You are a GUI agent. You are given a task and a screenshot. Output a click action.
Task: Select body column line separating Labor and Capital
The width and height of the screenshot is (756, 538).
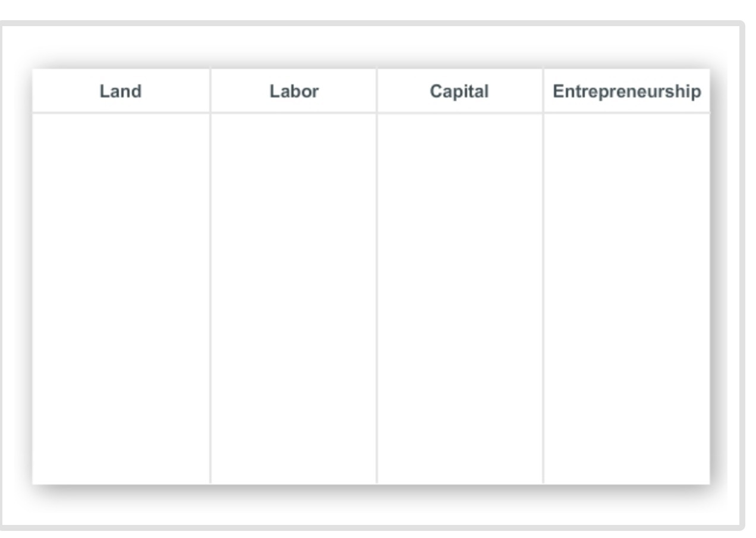[x=377, y=299]
